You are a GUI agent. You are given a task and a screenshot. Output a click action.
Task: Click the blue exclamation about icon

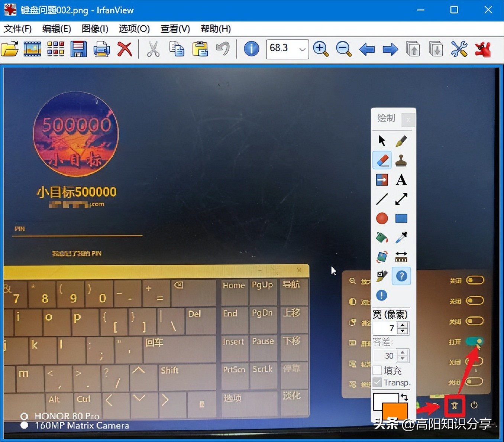(x=382, y=295)
